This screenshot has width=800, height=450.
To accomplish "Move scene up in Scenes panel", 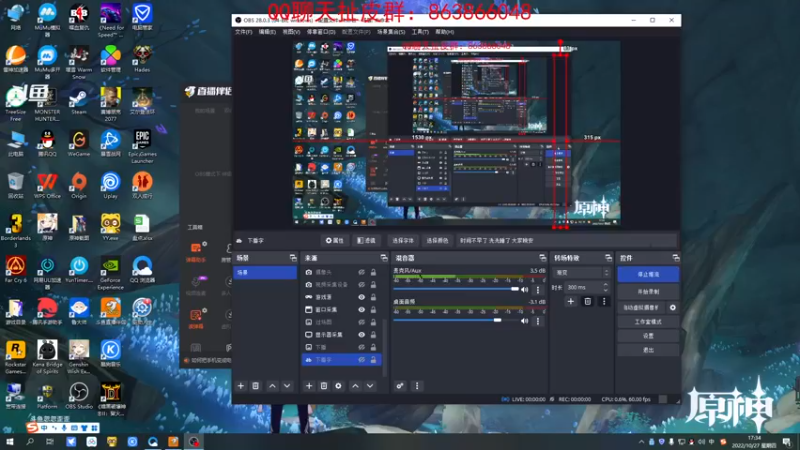I will pos(272,386).
